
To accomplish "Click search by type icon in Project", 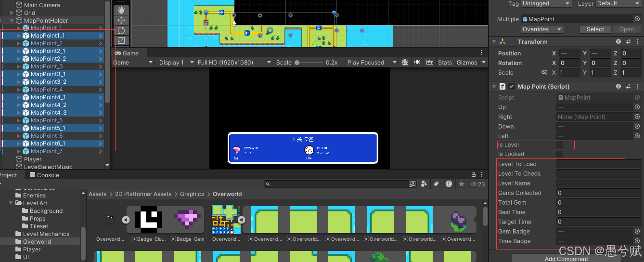I will coord(425,184).
